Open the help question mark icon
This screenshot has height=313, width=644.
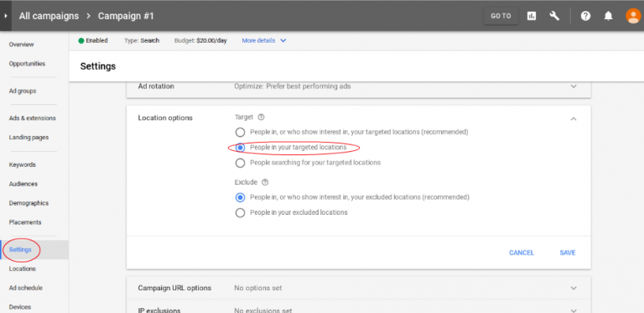click(585, 16)
